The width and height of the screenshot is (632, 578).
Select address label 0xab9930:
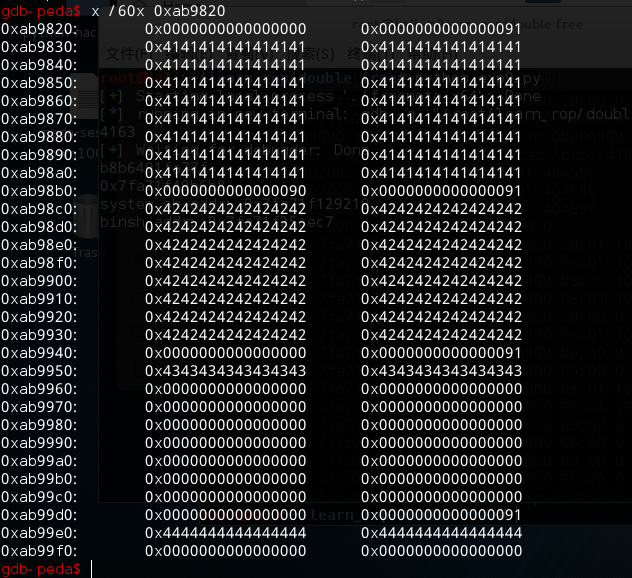click(39, 335)
